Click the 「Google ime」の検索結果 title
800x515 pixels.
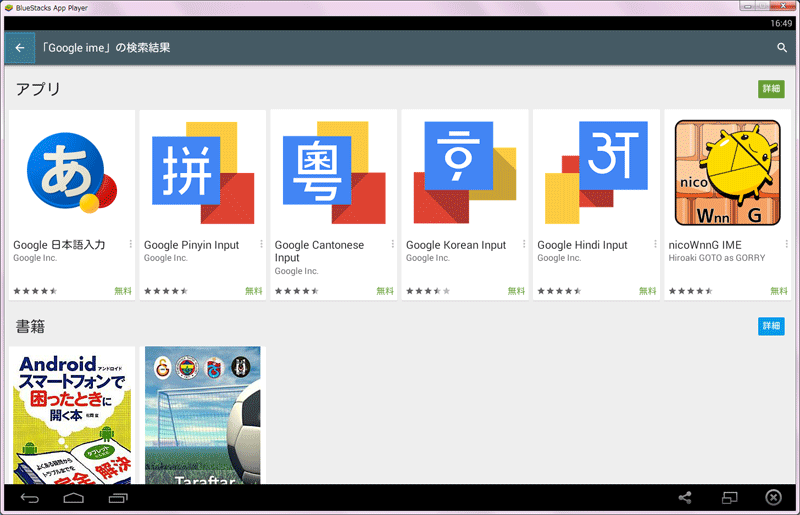(106, 48)
